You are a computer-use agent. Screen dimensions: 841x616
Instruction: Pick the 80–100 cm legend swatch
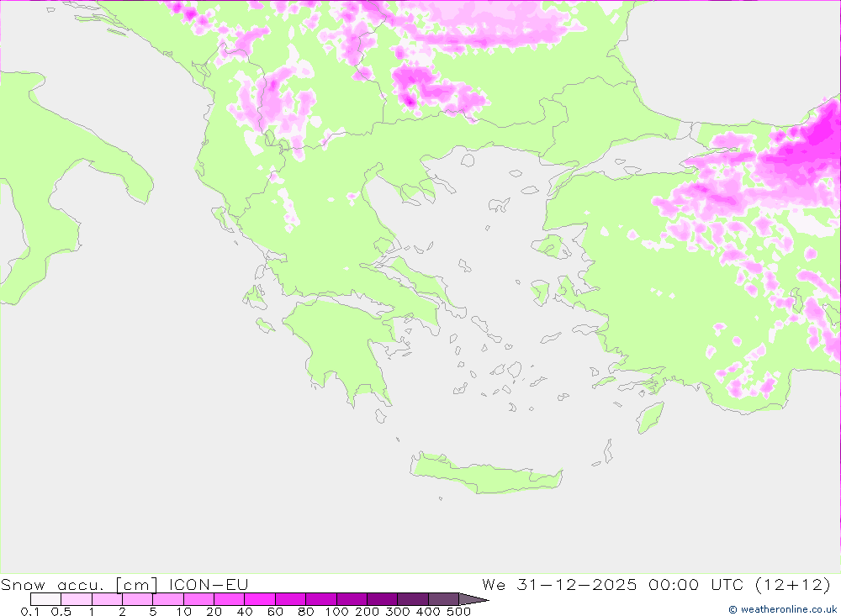click(321, 599)
